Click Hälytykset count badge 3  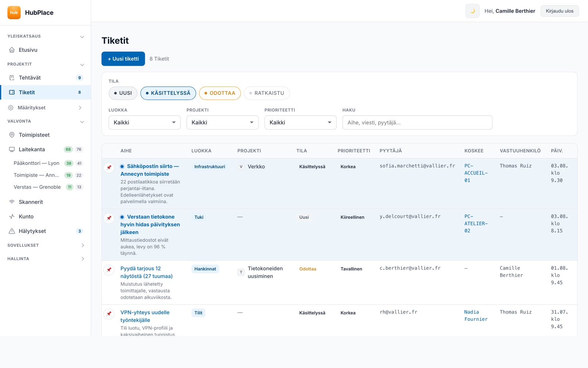coord(79,231)
